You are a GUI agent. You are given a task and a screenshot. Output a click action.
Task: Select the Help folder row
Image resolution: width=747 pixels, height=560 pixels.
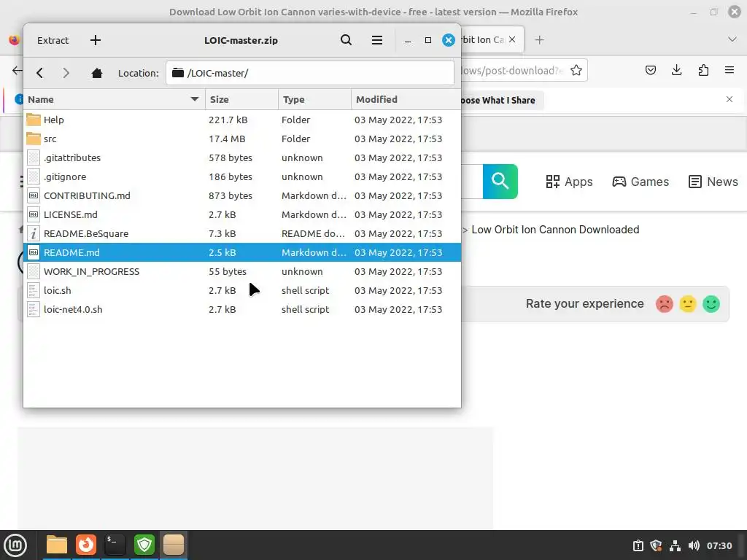click(242, 120)
